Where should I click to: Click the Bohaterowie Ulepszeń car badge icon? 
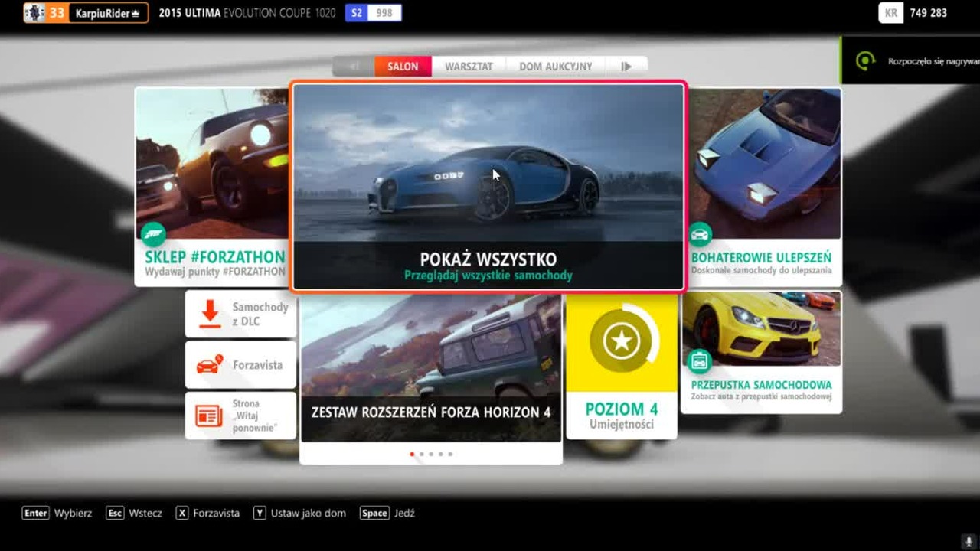[700, 233]
